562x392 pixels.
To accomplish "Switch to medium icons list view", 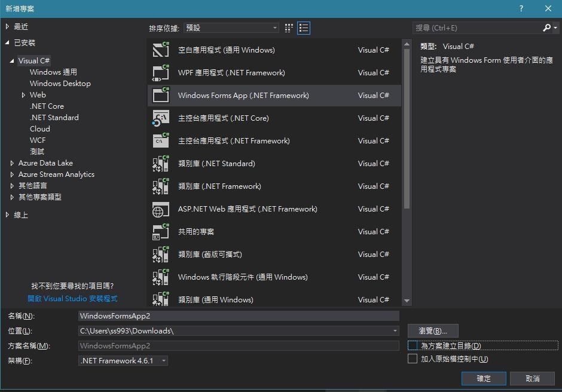I will point(304,28).
